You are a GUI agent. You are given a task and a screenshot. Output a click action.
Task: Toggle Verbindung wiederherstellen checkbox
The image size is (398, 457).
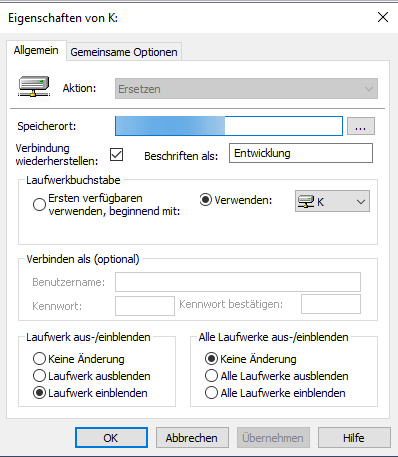[x=116, y=155]
